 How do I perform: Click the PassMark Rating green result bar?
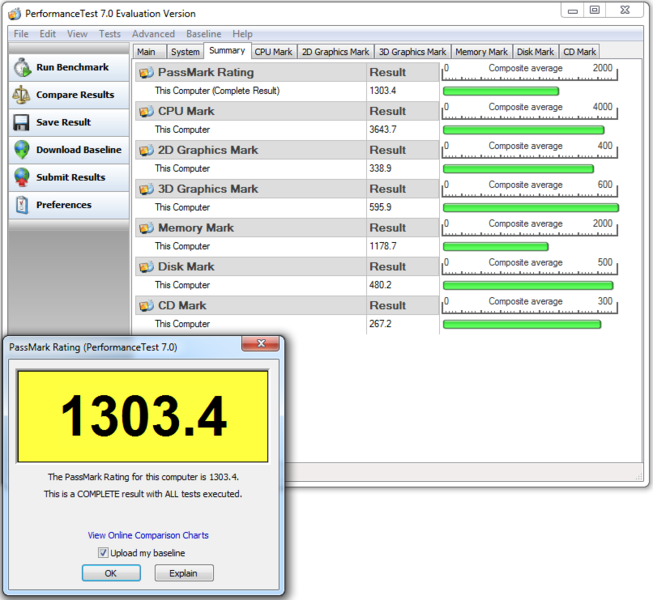pyautogui.click(x=500, y=91)
